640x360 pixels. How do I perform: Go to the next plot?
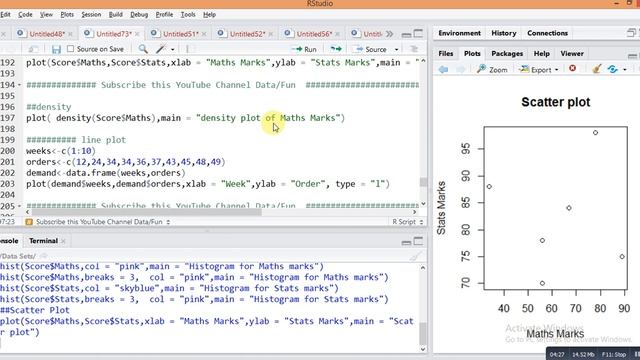pos(461,69)
